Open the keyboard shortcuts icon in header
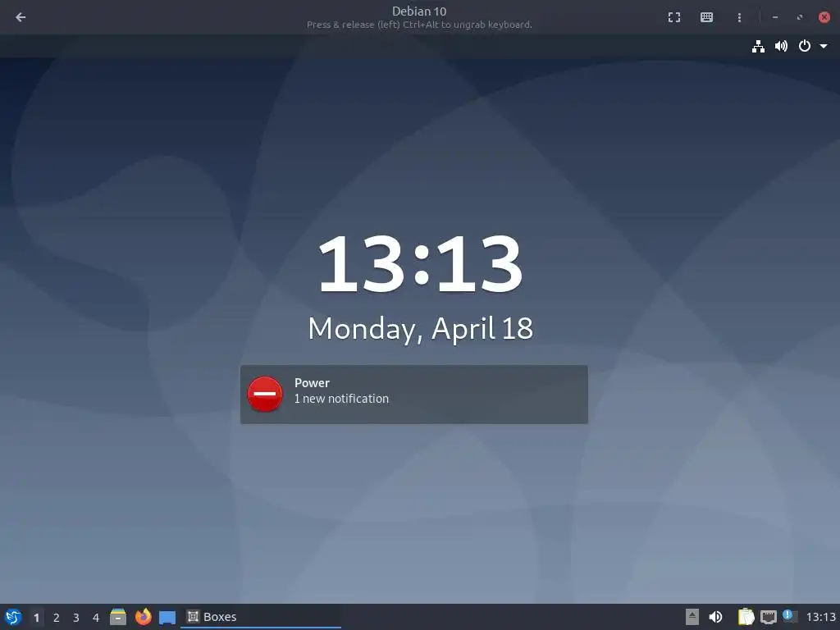This screenshot has height=630, width=840. [706, 17]
